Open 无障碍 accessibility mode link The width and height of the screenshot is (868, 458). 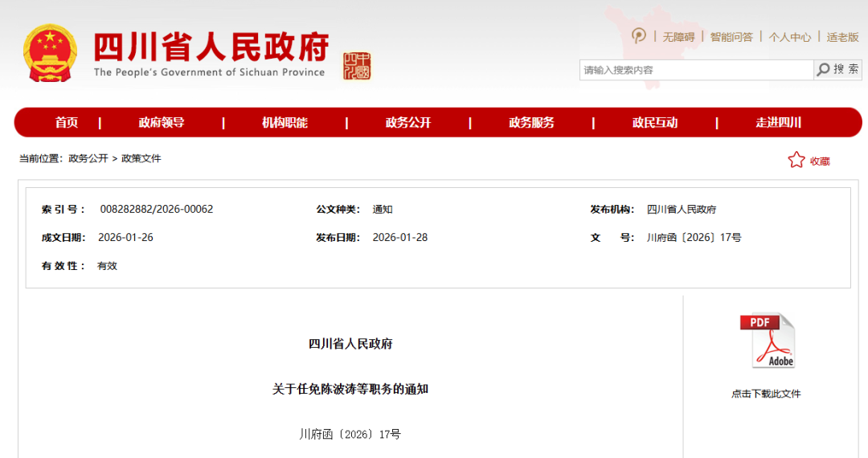678,37
